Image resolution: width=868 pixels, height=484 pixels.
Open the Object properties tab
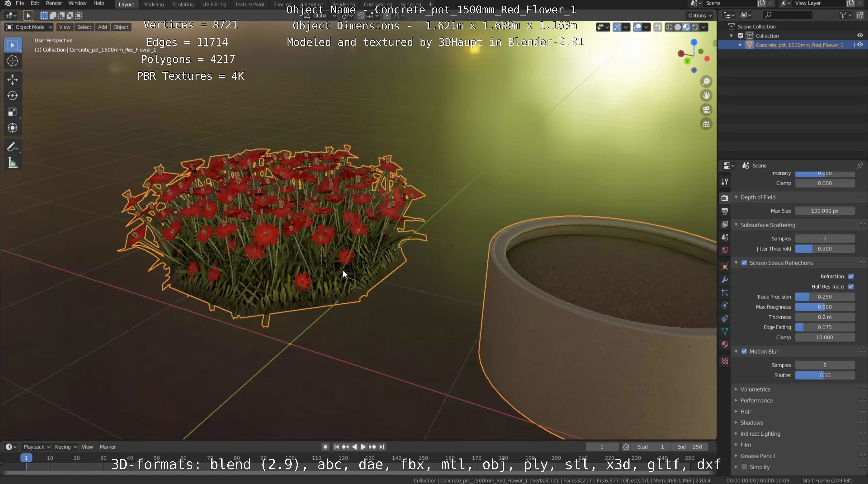pyautogui.click(x=725, y=267)
